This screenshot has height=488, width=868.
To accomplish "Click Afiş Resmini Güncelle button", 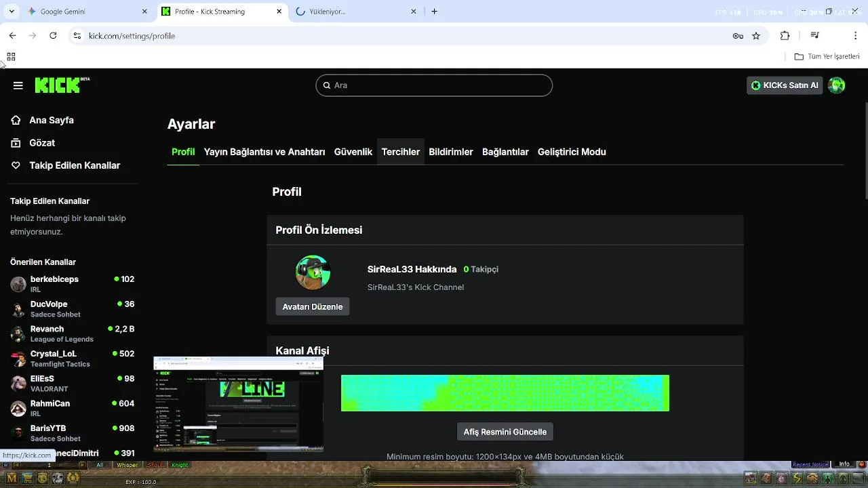I will [x=505, y=432].
